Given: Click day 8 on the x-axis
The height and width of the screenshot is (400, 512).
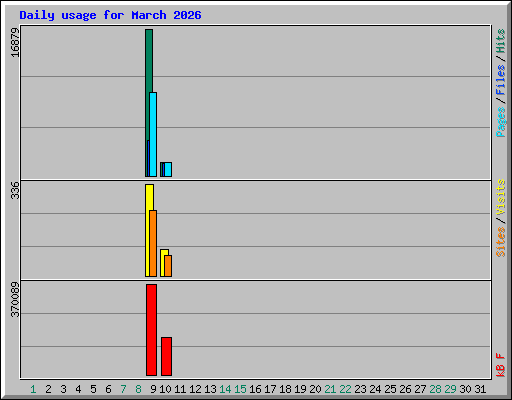Looking at the screenshot, I should [138, 389].
